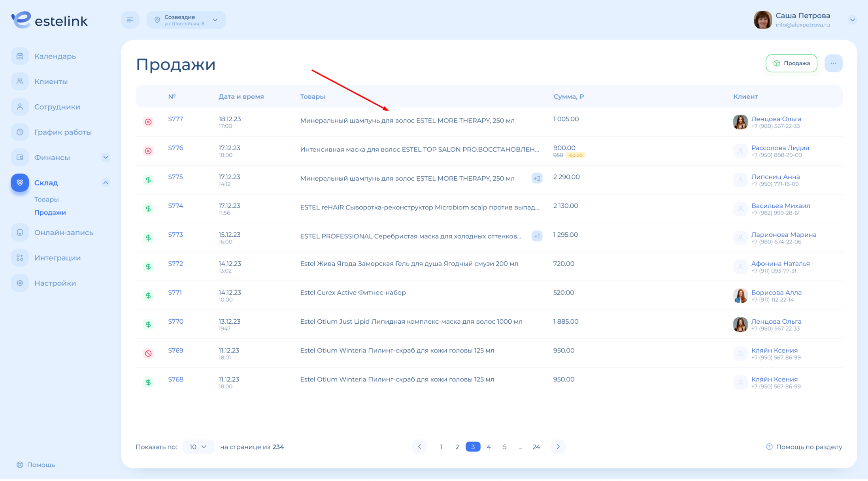This screenshot has width=868, height=481.
Task: Select current page 3 in pagination
Action: click(473, 447)
